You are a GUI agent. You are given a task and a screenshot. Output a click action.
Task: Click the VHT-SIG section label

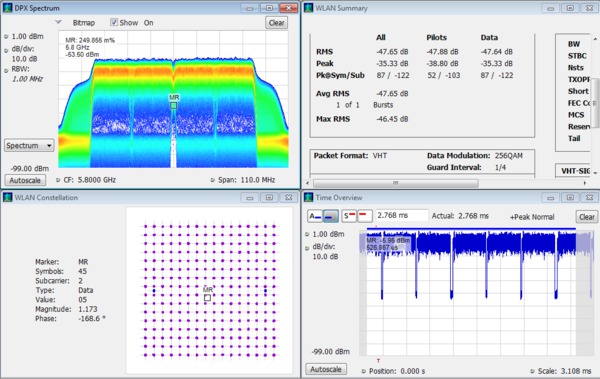pos(576,171)
